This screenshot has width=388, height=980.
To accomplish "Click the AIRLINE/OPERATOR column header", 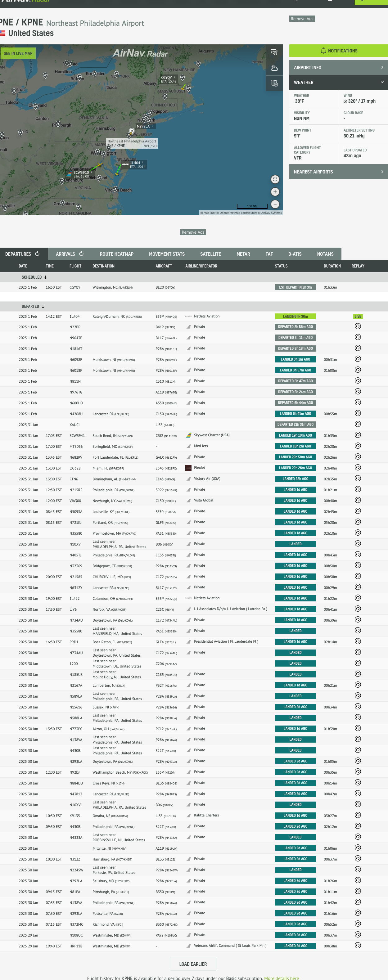I will (x=201, y=266).
